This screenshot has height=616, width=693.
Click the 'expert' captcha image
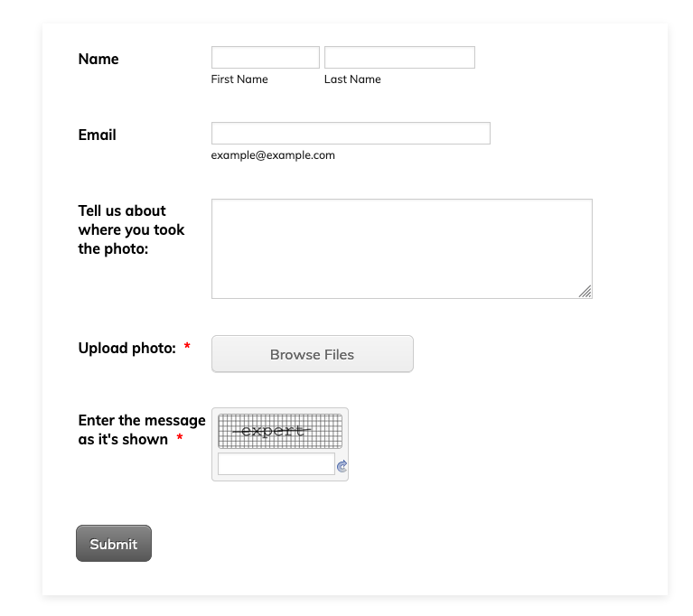tap(280, 431)
